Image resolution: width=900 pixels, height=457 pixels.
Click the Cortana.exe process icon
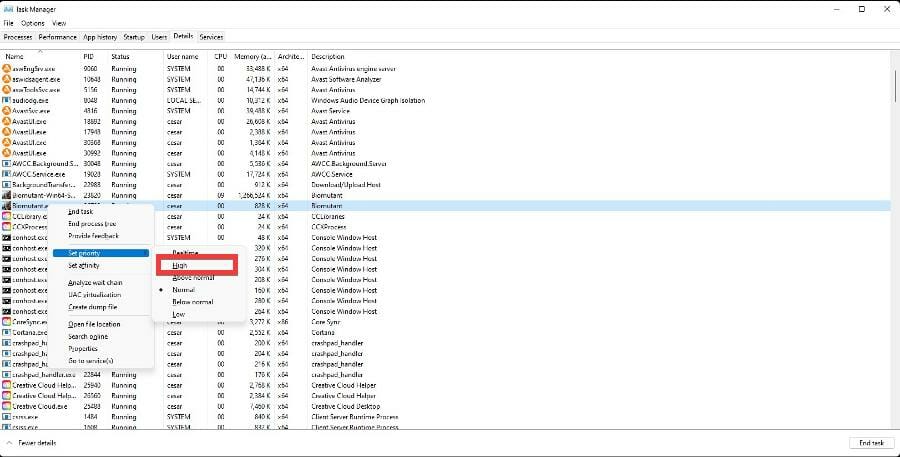click(7, 332)
